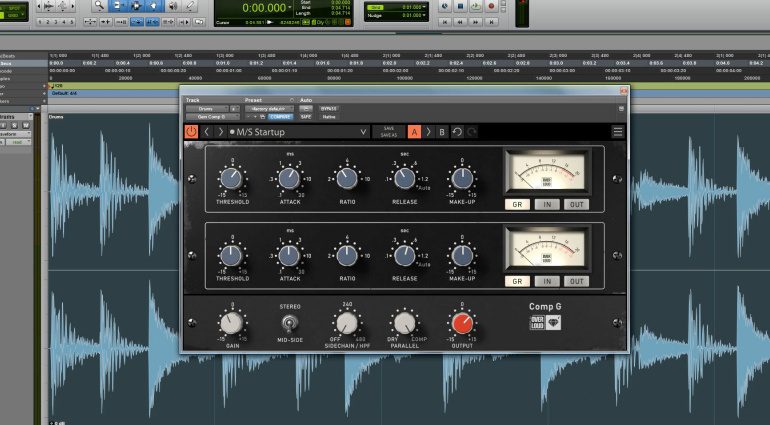The height and width of the screenshot is (425, 770).
Task: Click the transport Record button
Action: point(491,6)
